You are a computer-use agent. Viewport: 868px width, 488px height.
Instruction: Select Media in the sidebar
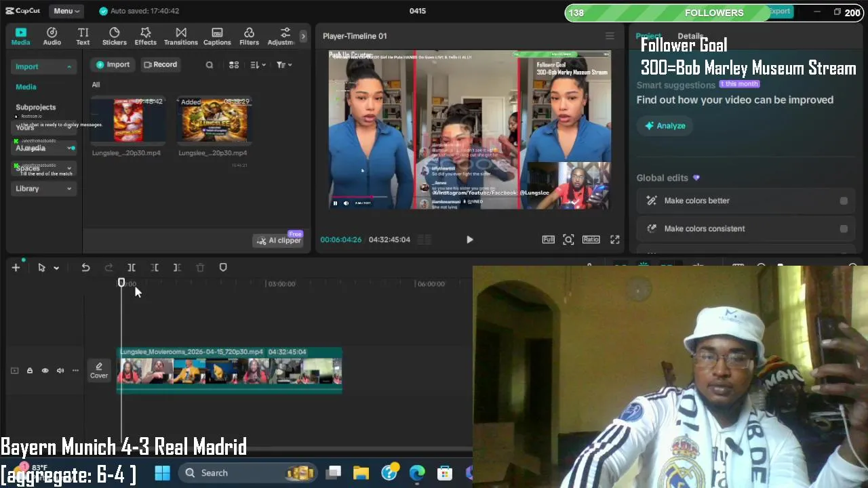[26, 87]
